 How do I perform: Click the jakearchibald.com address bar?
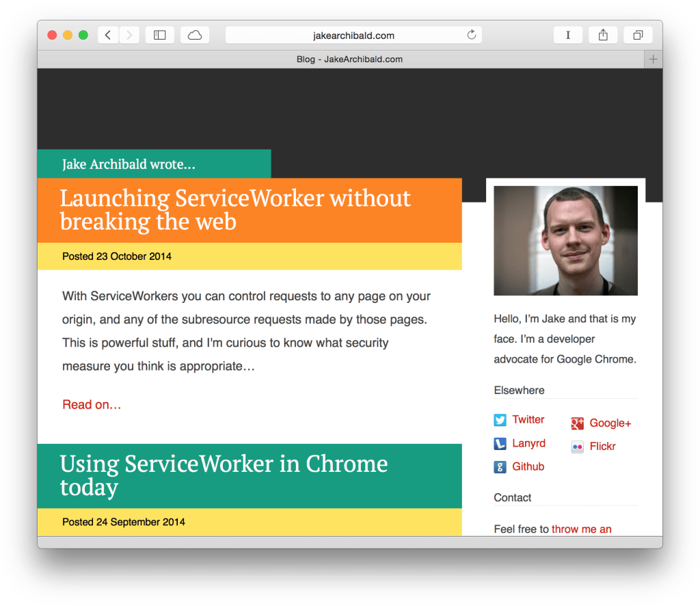tap(353, 35)
